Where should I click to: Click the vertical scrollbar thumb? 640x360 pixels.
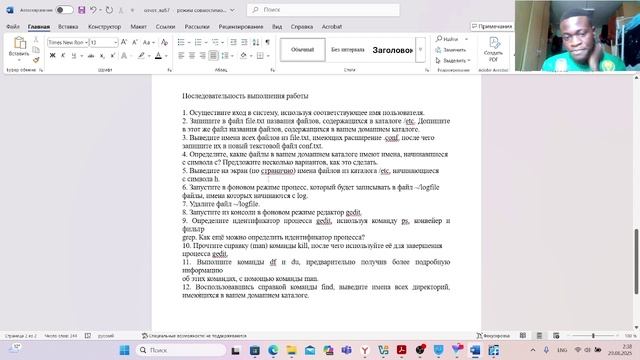click(x=636, y=261)
